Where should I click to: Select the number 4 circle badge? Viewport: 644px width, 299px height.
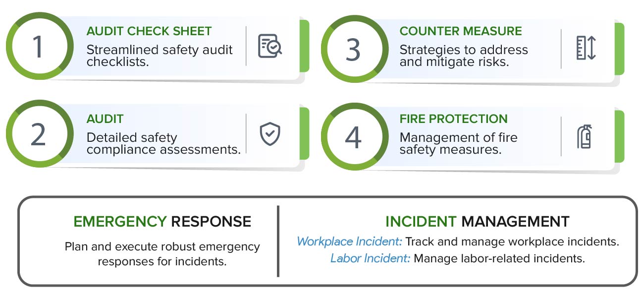353,137
